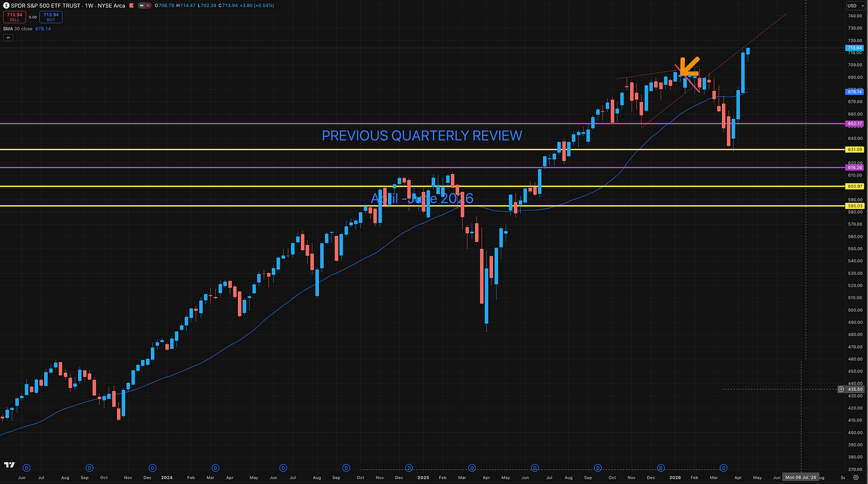Viewport: 868px width, 484px height.
Task: Click the 2026 year label on time axis
Action: (675, 477)
